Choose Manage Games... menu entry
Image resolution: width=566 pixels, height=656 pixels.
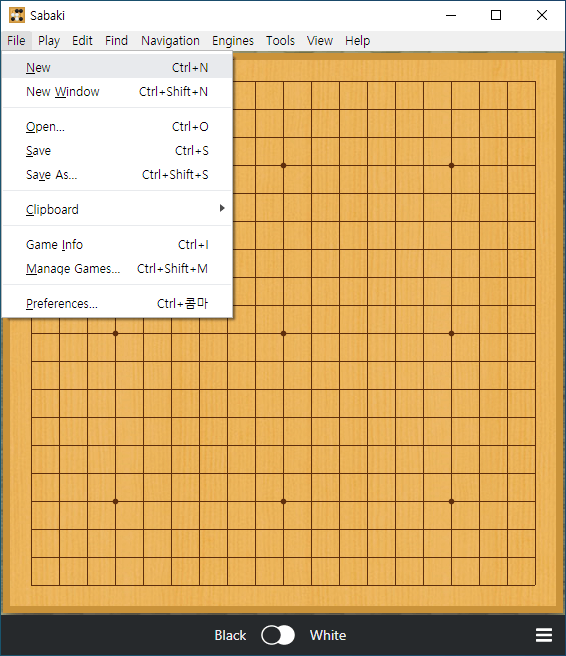[117, 269]
